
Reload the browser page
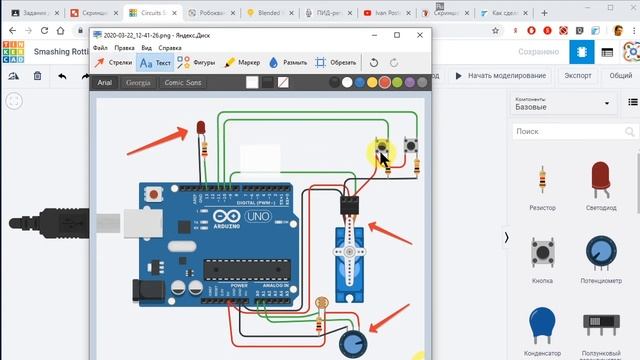[x=44, y=31]
